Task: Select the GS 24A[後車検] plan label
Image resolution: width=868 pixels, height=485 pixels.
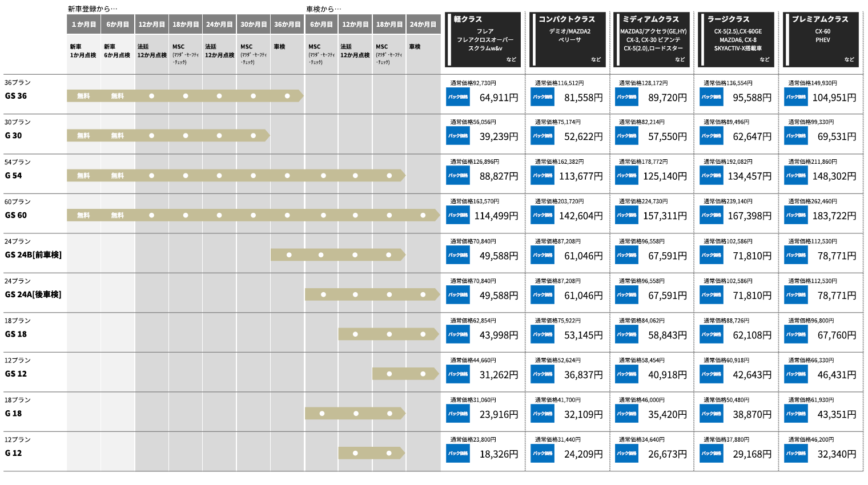Action: pyautogui.click(x=33, y=294)
